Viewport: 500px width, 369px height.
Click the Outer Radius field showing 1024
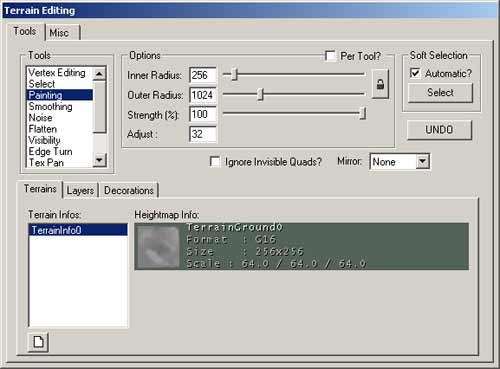[x=203, y=95]
